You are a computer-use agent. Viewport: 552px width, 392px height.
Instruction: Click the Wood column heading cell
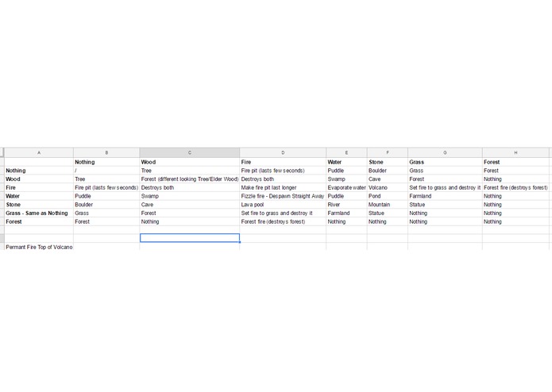coord(190,162)
